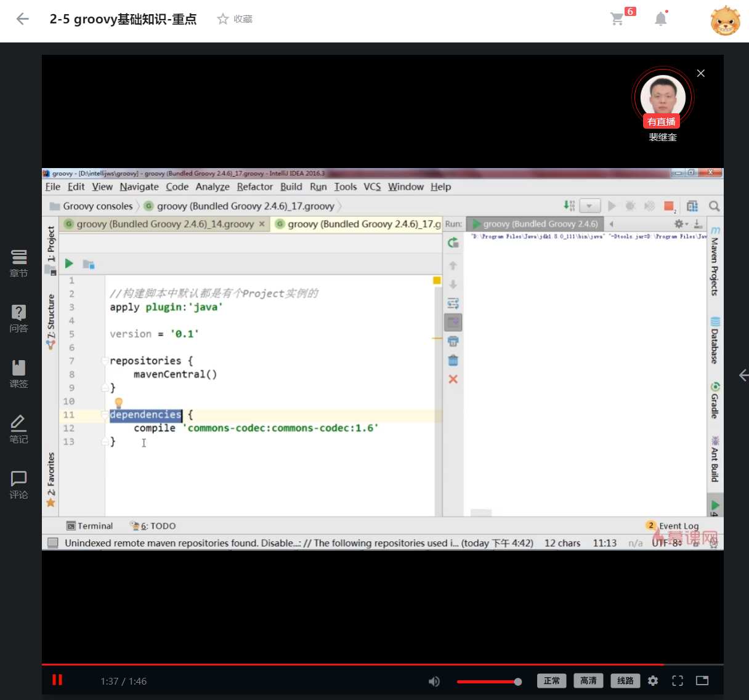The width and height of the screenshot is (749, 700).
Task: Open the File menu in IntelliJ
Action: [x=53, y=187]
